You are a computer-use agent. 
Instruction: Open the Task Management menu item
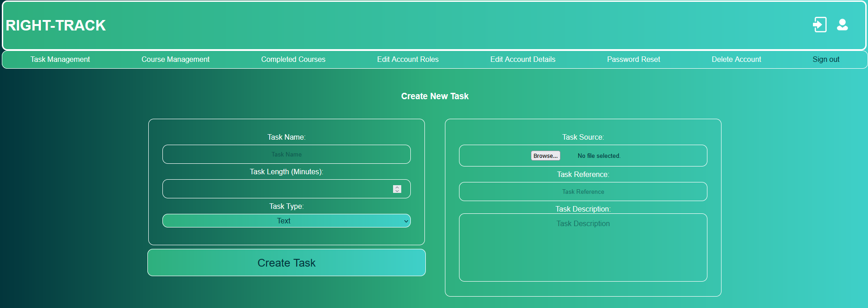[x=60, y=59]
